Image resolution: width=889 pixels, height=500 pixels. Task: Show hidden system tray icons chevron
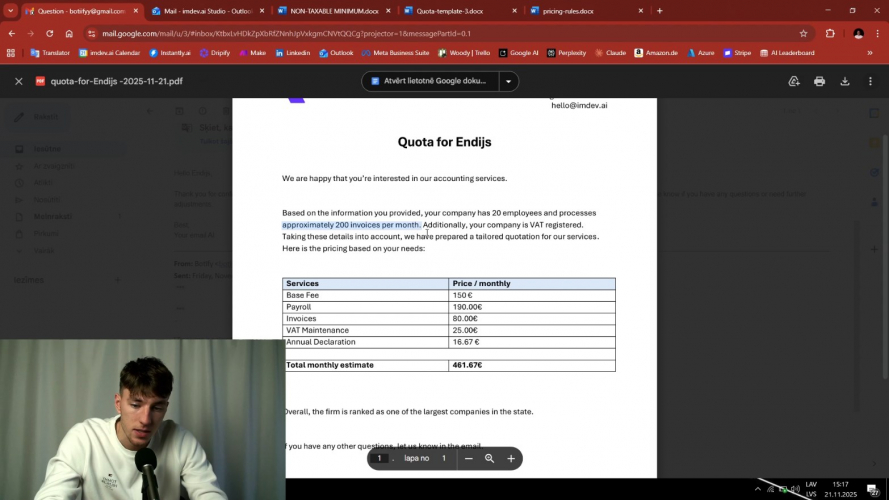[x=758, y=488]
